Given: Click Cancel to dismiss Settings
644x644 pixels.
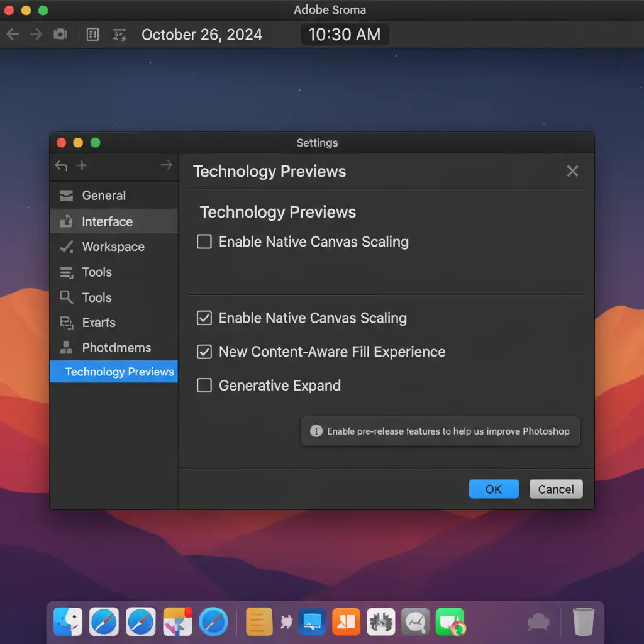Looking at the screenshot, I should pos(556,489).
